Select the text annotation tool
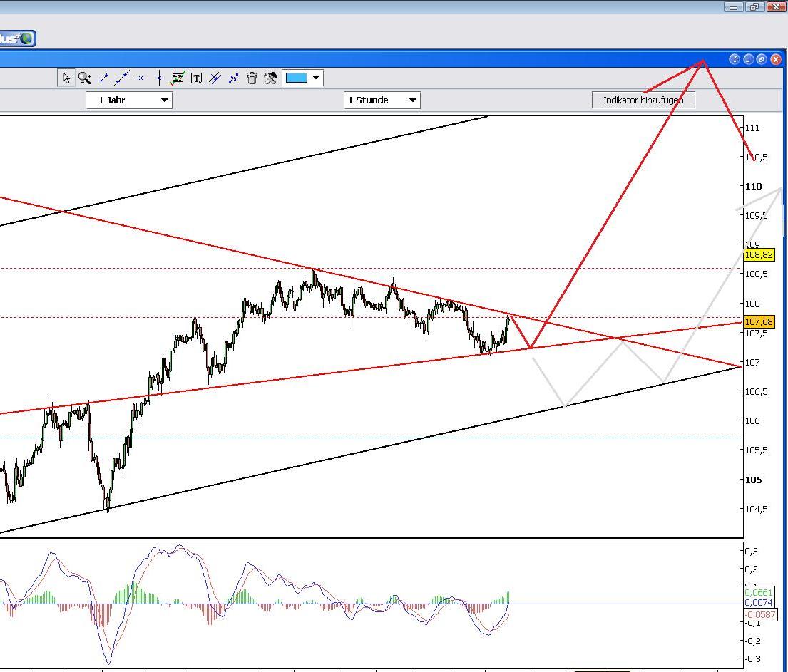Image resolution: width=788 pixels, height=672 pixels. coord(197,78)
